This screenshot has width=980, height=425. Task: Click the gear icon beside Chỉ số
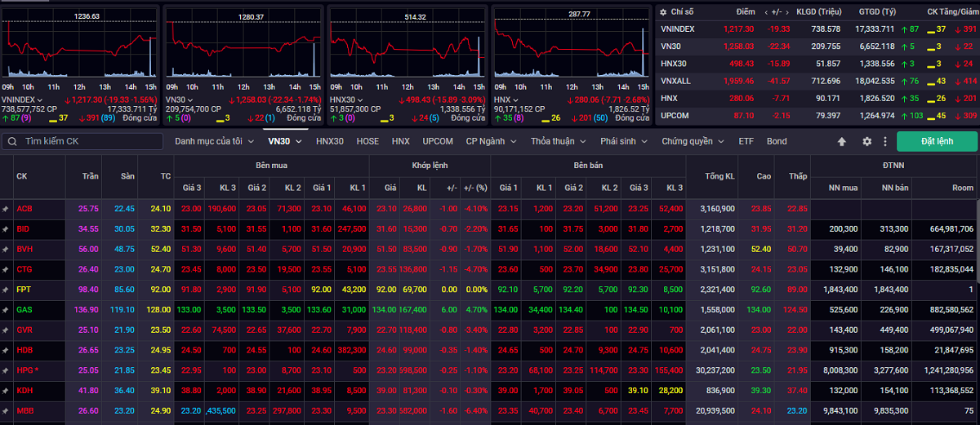tap(664, 12)
